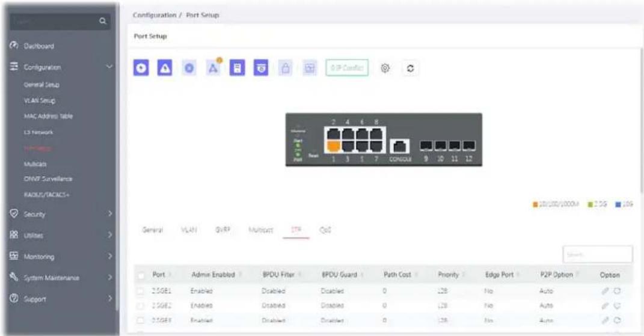Open ONVIF Surveillance in sidebar
Screen dimensions: 644x336
(48, 179)
